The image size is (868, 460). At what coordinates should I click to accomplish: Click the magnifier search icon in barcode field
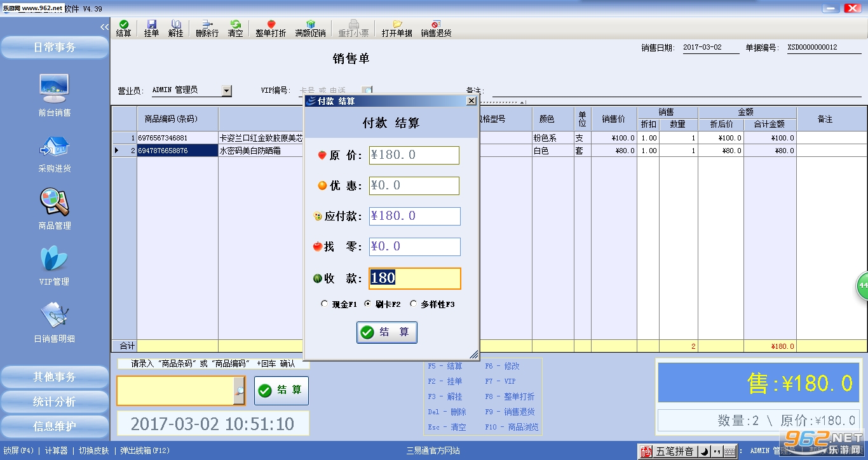point(239,391)
